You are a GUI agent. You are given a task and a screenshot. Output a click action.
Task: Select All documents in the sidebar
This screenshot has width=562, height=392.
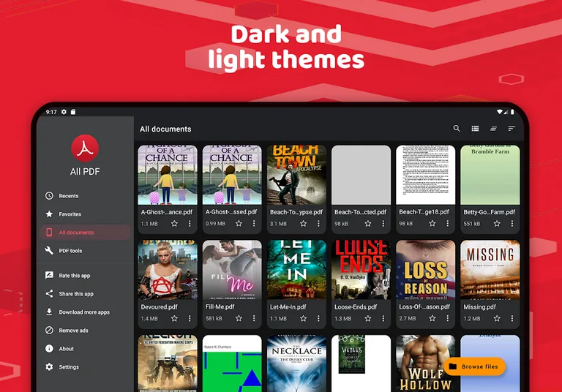[x=86, y=232]
